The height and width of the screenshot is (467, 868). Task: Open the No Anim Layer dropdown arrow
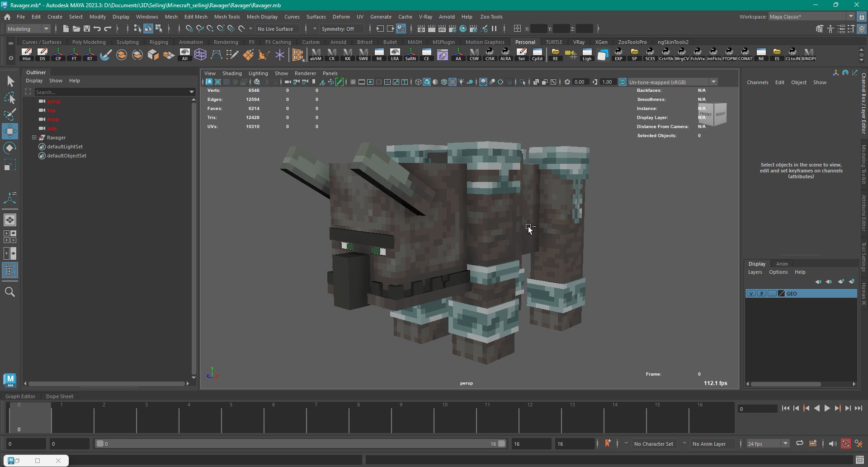(684, 443)
